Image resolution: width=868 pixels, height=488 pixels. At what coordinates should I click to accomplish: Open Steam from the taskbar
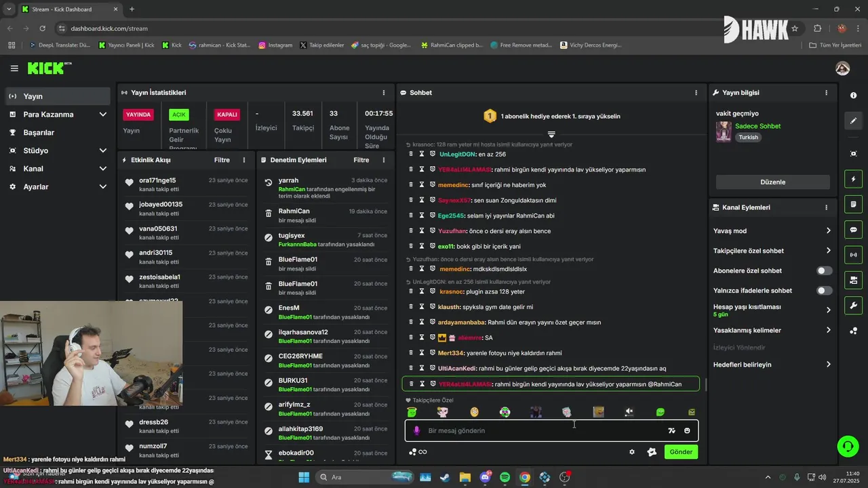[x=445, y=477]
